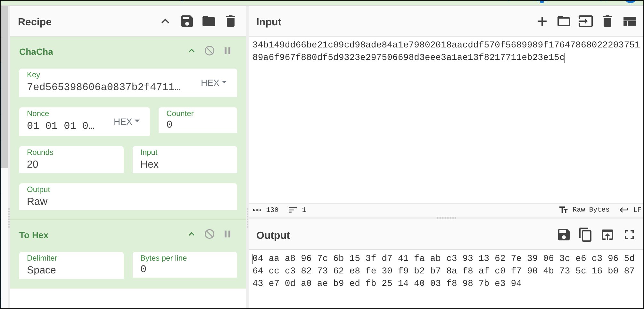The width and height of the screenshot is (644, 309).
Task: Click the Counter input field
Action: tap(198, 124)
